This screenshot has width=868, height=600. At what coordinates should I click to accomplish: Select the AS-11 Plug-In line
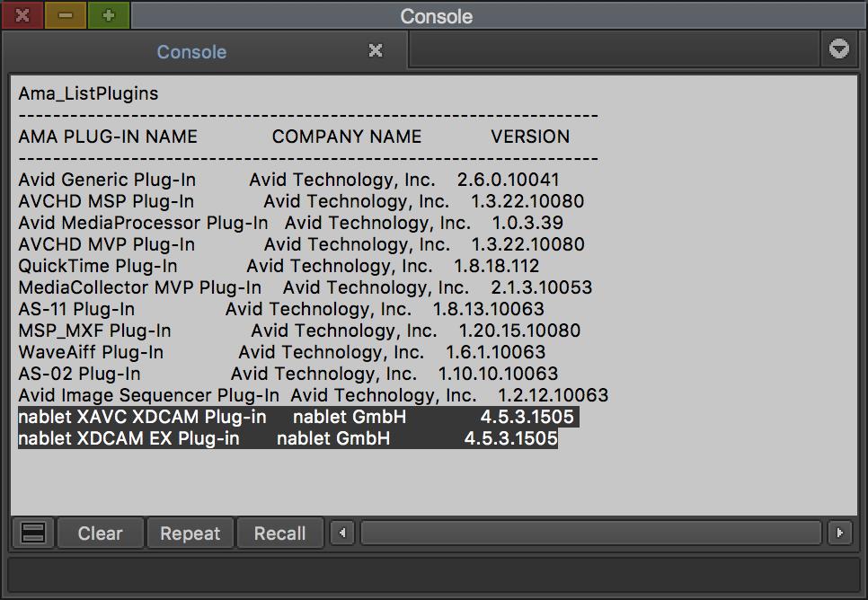pos(281,309)
